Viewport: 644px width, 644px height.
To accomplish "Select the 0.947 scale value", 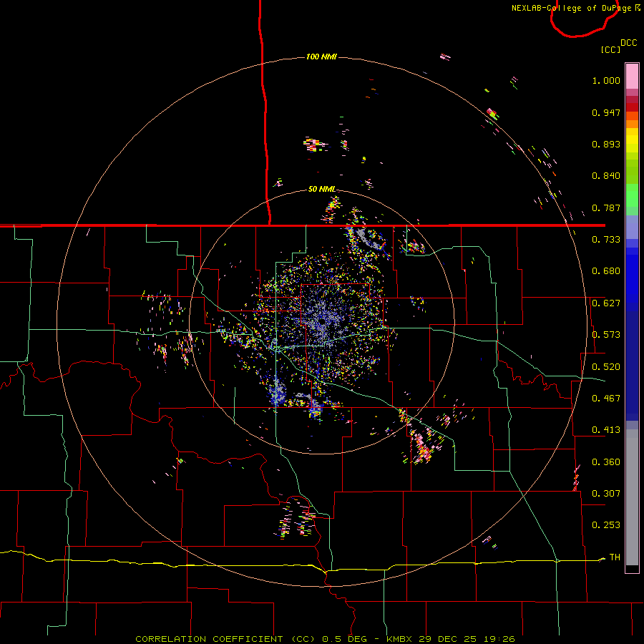I will (x=606, y=112).
